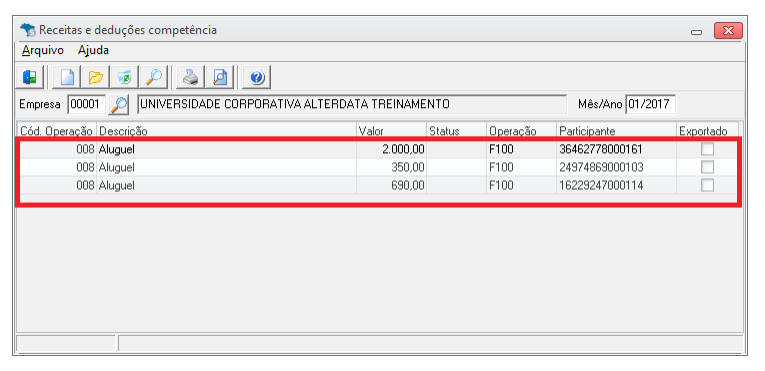Click the recycle bin toolbar icon

124,77
